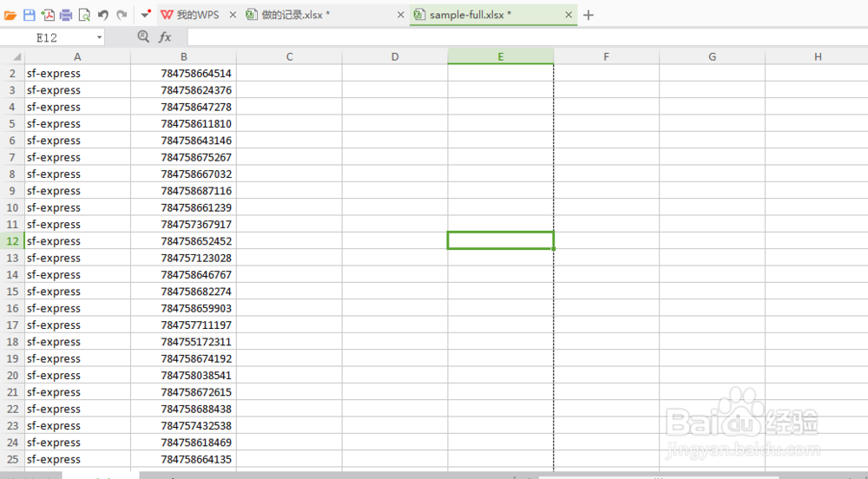Export to PDF icon in toolbar
This screenshot has width=868, height=479.
[48, 15]
